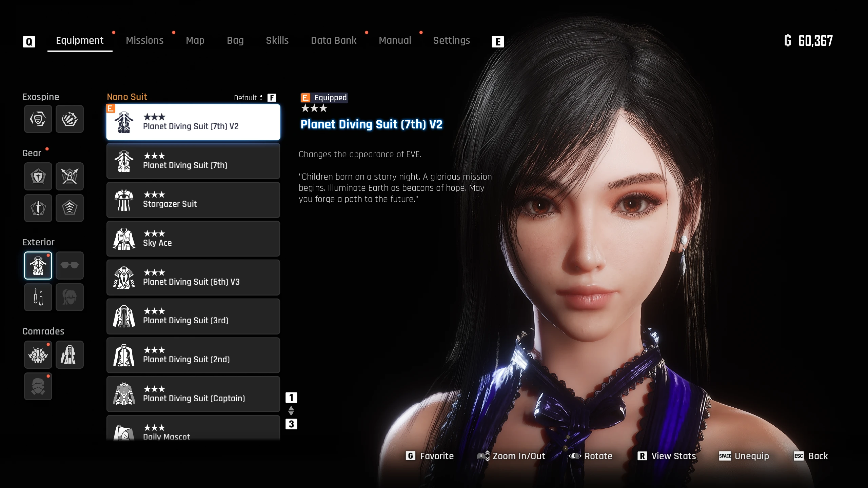
Task: Toggle Favorite for the current suit
Action: click(x=430, y=456)
